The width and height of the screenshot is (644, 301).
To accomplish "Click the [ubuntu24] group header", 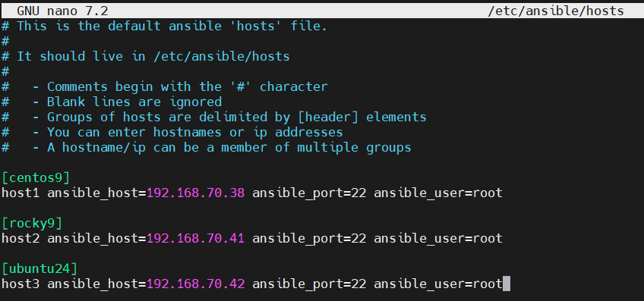I will coord(39,269).
